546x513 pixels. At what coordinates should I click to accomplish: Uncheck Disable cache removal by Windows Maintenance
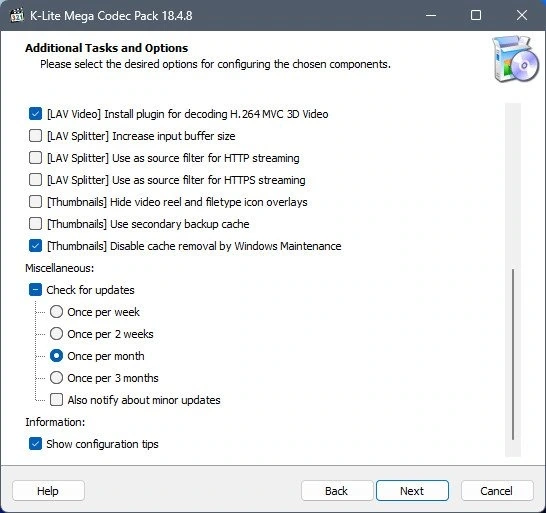[36, 246]
